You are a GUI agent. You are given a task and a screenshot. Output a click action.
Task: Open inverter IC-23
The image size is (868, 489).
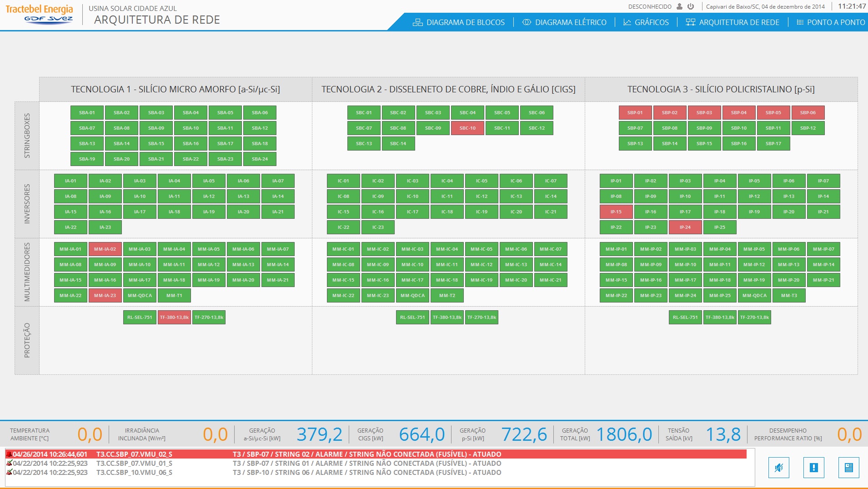[x=378, y=227]
